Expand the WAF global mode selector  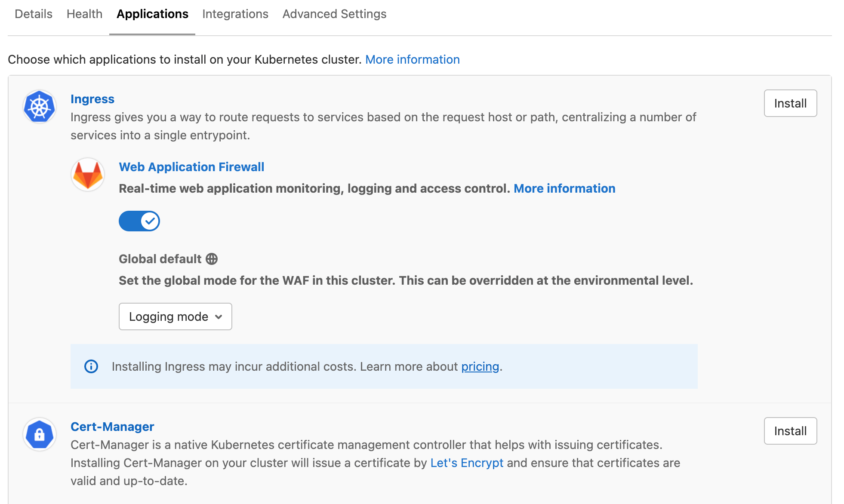click(x=175, y=317)
